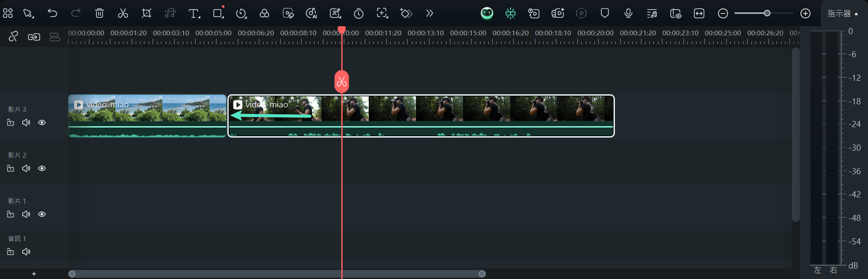Click the horizontal timeline scrollbar
The width and height of the screenshot is (868, 279).
click(x=277, y=274)
